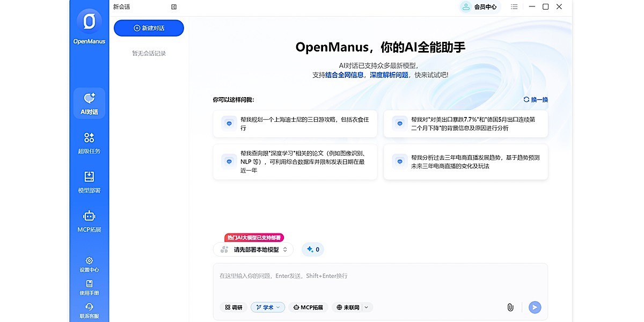Attach a file with the paperclip icon
Image resolution: width=644 pixels, height=322 pixels.
point(510,307)
